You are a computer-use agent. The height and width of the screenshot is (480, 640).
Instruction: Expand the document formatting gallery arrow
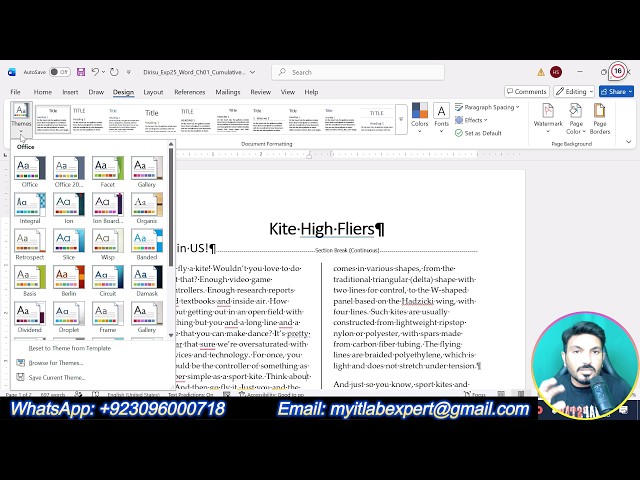click(401, 119)
